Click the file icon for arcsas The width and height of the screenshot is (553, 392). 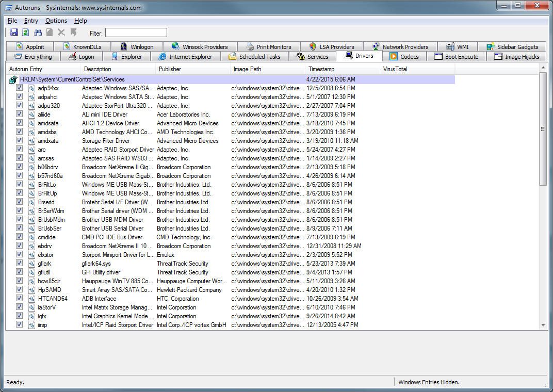pyautogui.click(x=32, y=158)
